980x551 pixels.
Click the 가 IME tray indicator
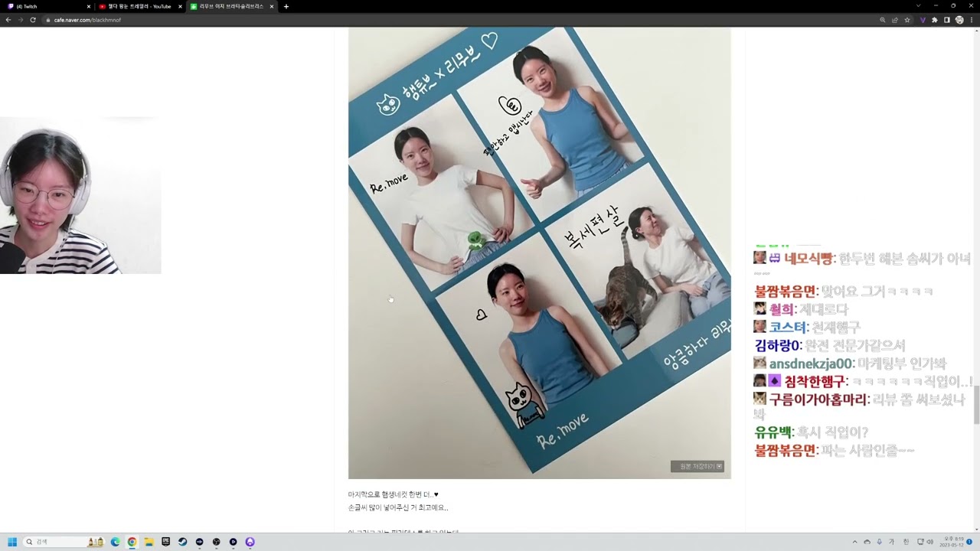pyautogui.click(x=892, y=542)
